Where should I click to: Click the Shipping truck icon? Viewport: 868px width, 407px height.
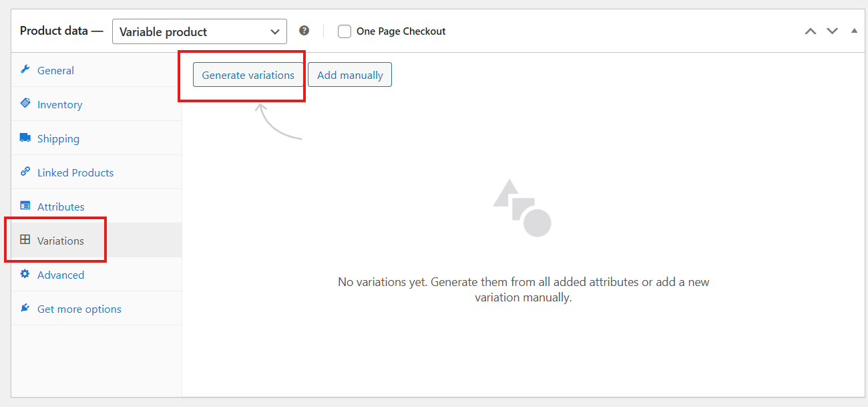coord(25,138)
